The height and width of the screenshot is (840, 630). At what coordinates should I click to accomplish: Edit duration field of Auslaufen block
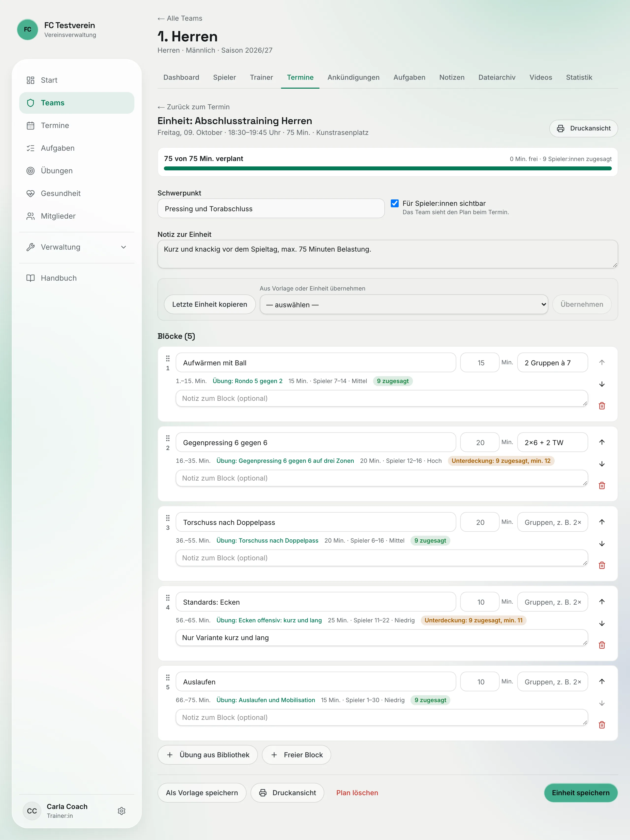pyautogui.click(x=480, y=682)
